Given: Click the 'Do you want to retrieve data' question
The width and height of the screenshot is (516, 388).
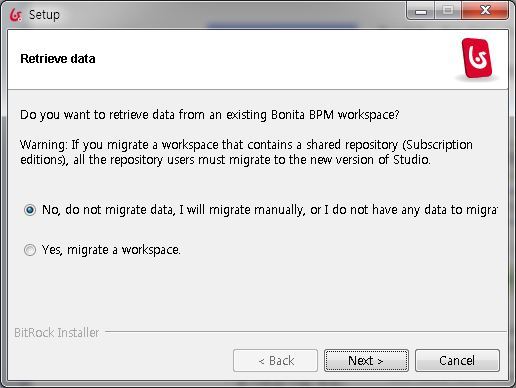Looking at the screenshot, I should coord(210,115).
